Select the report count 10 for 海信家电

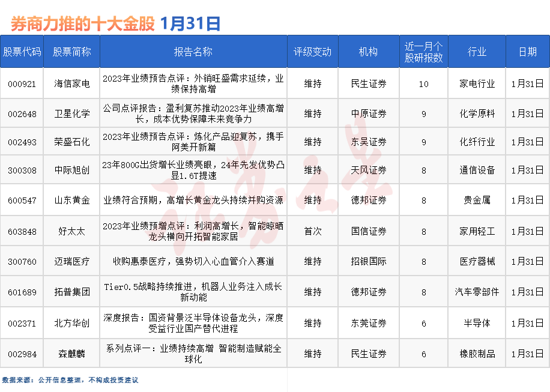pyautogui.click(x=423, y=83)
